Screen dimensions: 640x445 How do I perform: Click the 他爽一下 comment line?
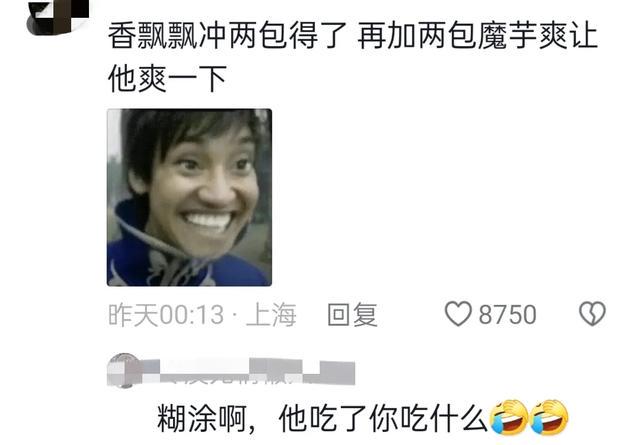(167, 78)
